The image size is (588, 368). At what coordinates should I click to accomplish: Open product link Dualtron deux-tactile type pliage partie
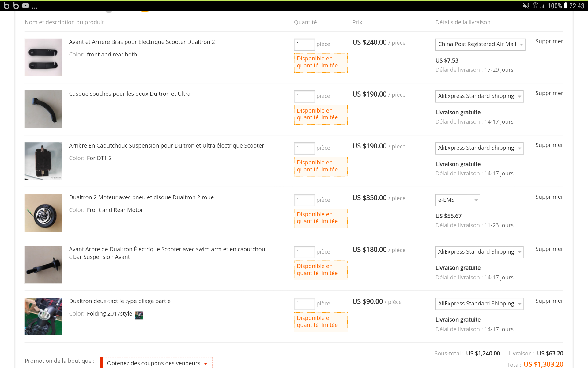(x=120, y=301)
